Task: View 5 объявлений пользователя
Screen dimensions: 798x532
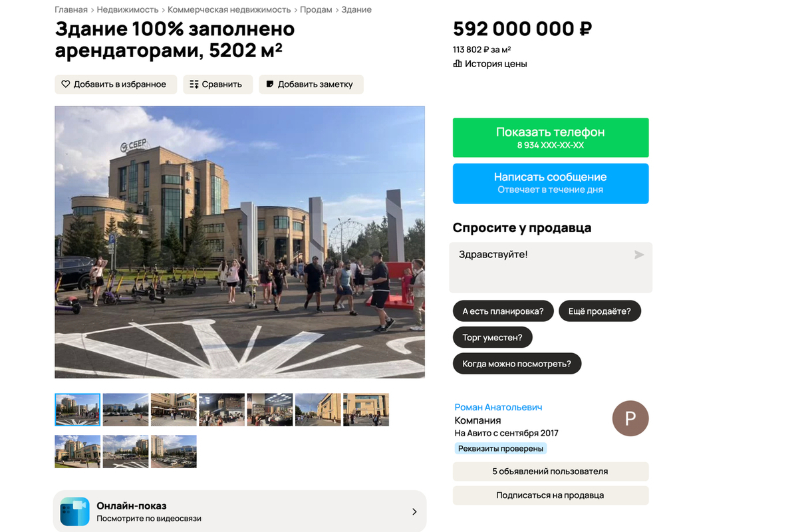Action: point(551,471)
